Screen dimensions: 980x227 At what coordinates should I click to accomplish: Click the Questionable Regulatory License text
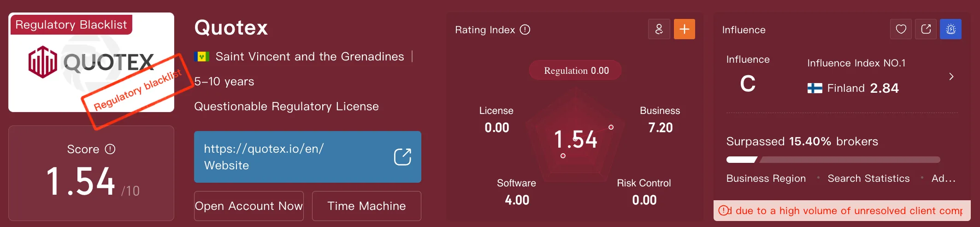[x=286, y=107]
